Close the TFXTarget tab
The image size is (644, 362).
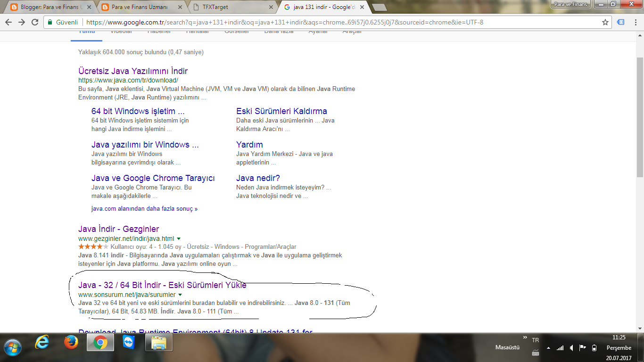(x=271, y=7)
